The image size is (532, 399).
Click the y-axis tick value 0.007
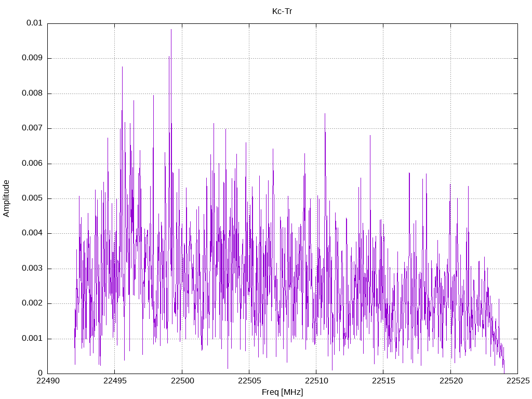pyautogui.click(x=32, y=128)
